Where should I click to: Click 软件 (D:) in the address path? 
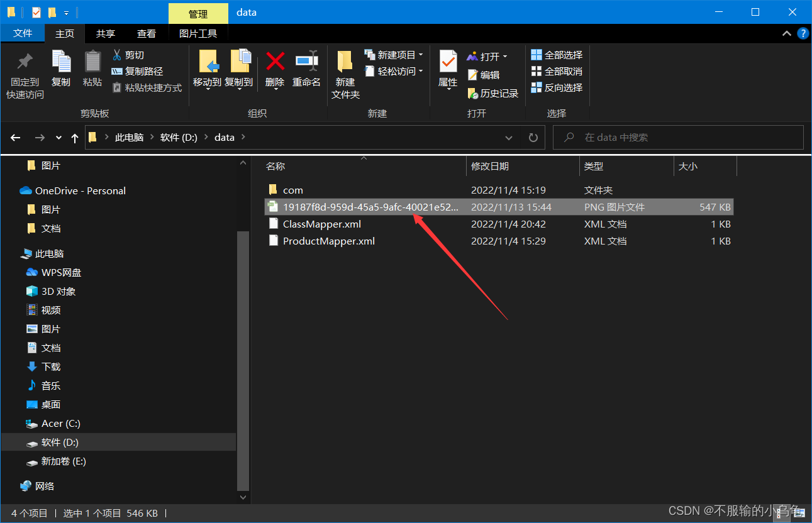pos(179,137)
